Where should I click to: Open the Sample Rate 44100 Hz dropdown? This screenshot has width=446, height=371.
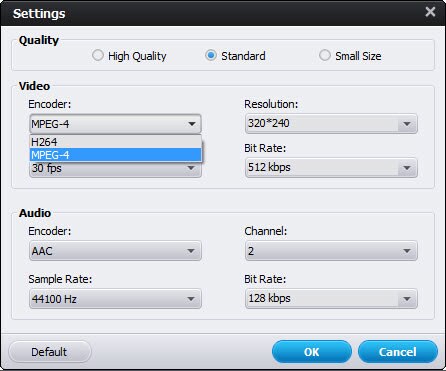(115, 299)
